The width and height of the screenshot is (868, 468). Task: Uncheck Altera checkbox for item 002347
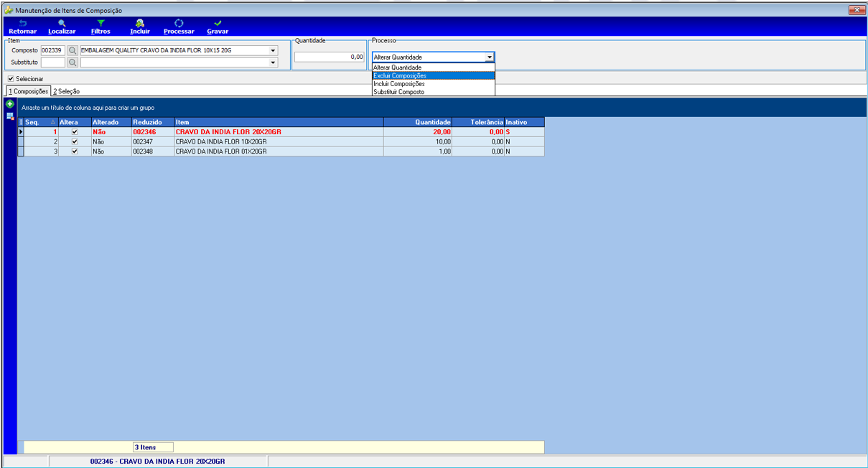tap(75, 142)
